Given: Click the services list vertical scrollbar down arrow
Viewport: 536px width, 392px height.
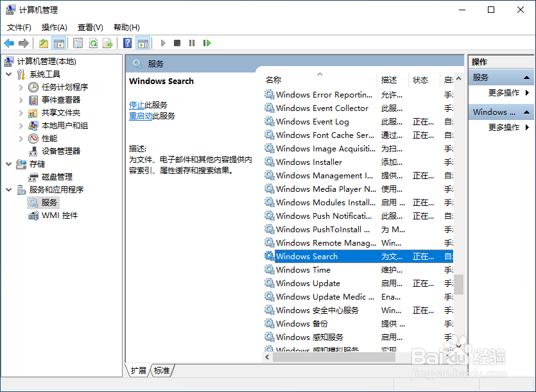Looking at the screenshot, I should point(458,345).
